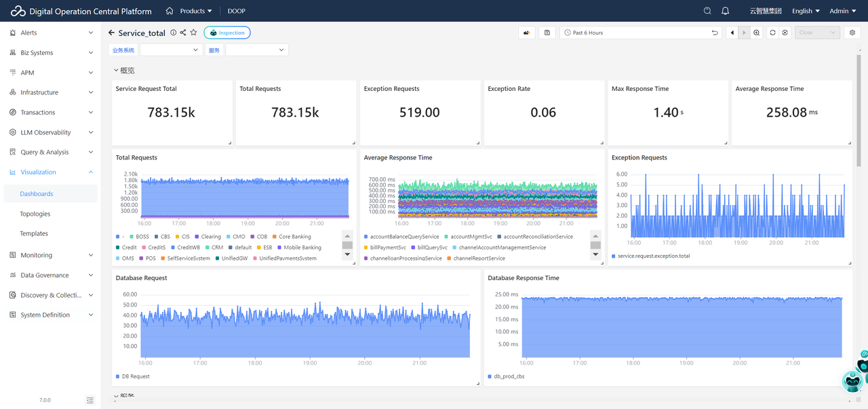The image size is (868, 409).
Task: Toggle service.request.exception.total legend entry
Action: pos(651,256)
